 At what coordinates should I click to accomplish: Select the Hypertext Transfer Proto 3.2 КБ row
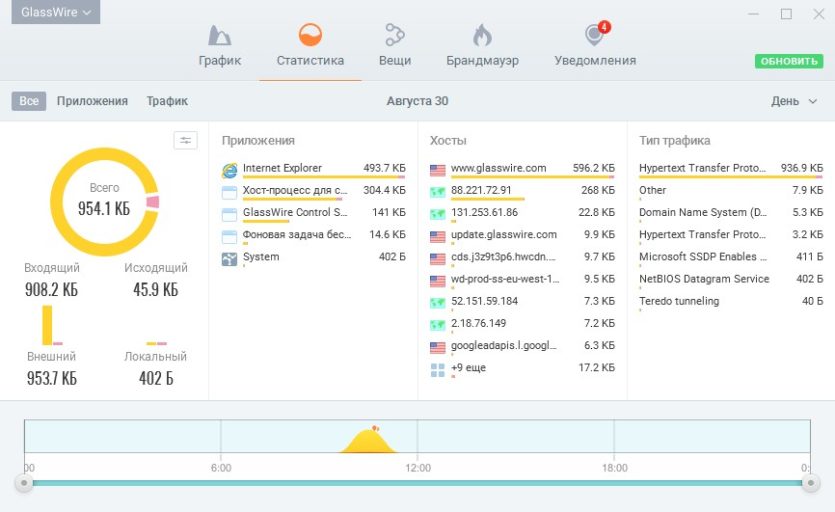pos(731,235)
